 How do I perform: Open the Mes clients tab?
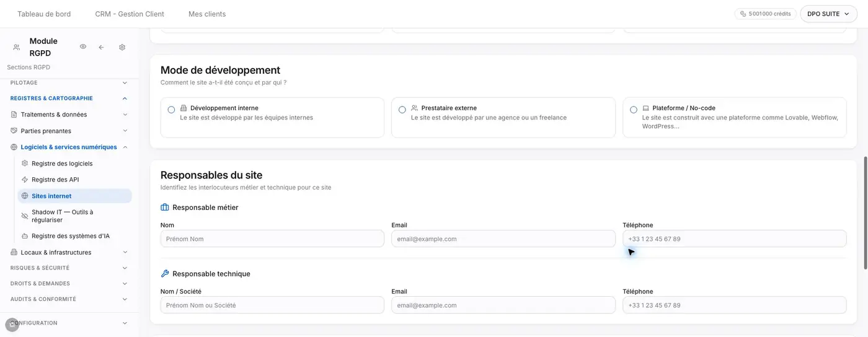[x=207, y=14]
